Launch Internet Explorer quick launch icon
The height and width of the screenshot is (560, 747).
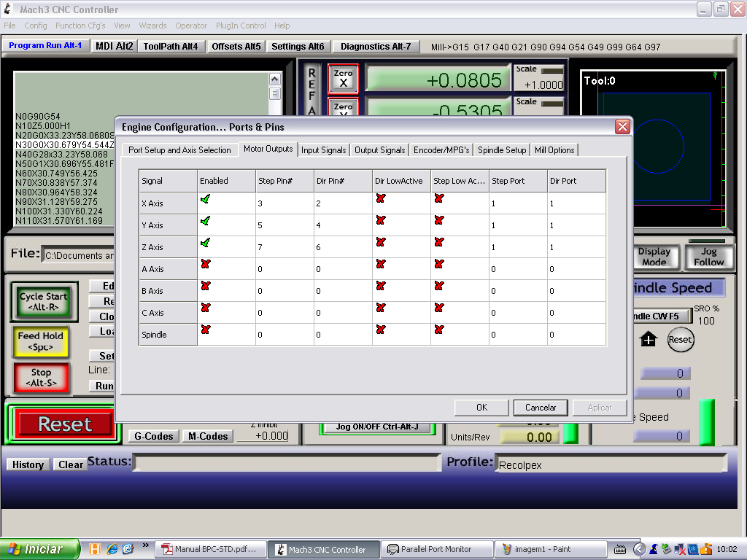coord(112,549)
